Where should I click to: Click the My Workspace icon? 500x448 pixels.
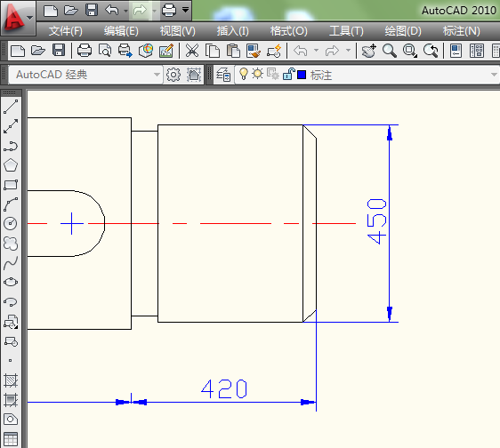click(194, 75)
